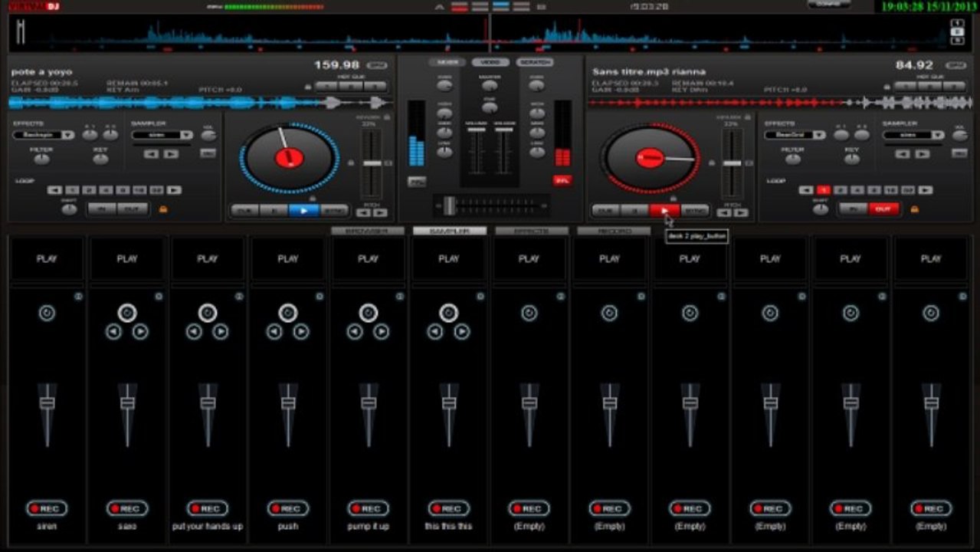The image size is (980, 552).
Task: Toggle the left deck PFL headphone button
Action: point(417,181)
